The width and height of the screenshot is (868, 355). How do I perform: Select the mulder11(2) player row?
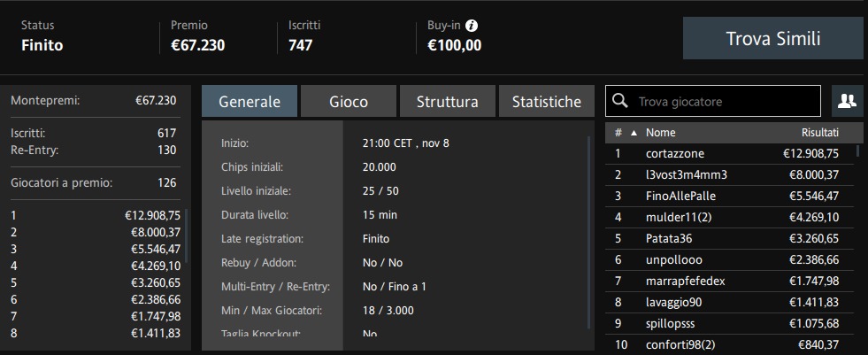pos(730,218)
